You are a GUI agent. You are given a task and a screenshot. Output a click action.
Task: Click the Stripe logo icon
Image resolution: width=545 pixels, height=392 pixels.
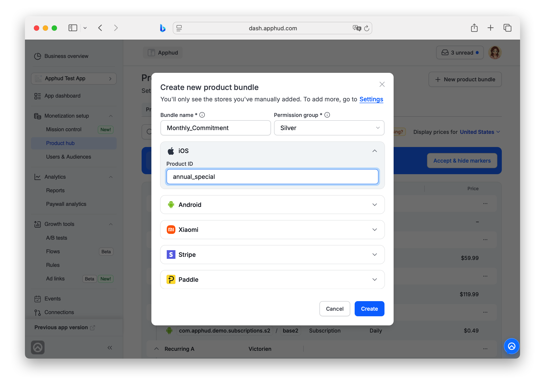[171, 255]
